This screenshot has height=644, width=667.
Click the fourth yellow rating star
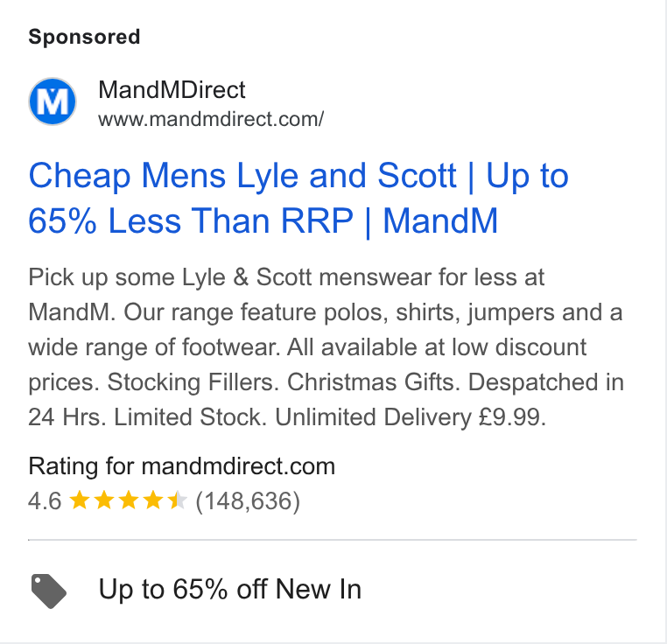coord(152,500)
